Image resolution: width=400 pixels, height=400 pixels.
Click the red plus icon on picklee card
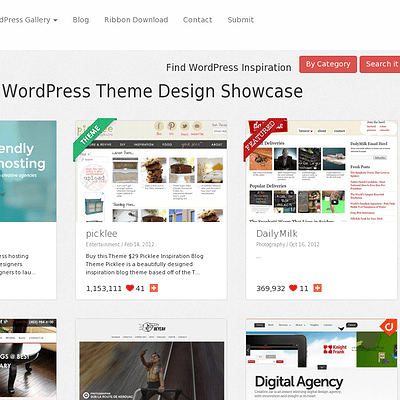click(154, 288)
